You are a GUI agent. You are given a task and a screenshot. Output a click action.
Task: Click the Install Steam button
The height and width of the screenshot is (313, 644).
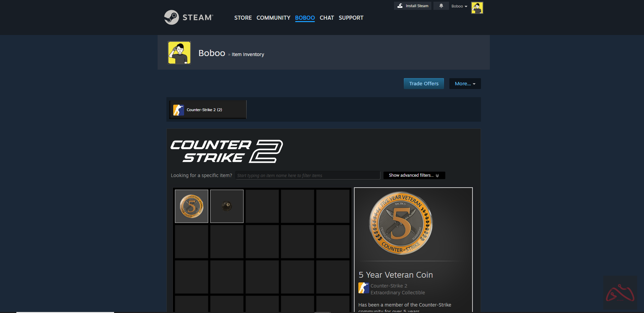[413, 6]
